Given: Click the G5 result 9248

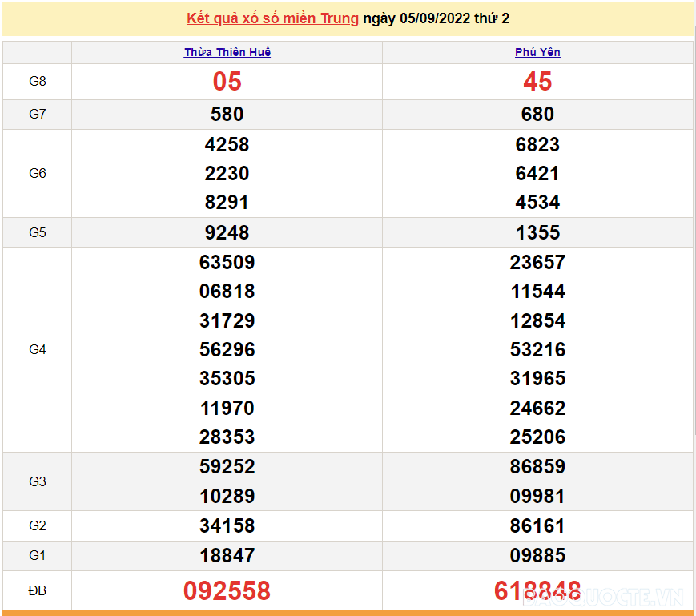Looking at the screenshot, I should (227, 232).
